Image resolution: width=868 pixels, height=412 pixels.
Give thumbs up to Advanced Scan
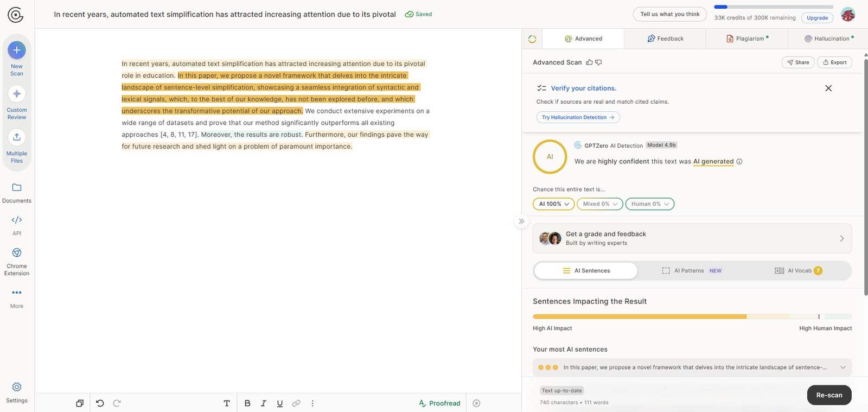(589, 62)
